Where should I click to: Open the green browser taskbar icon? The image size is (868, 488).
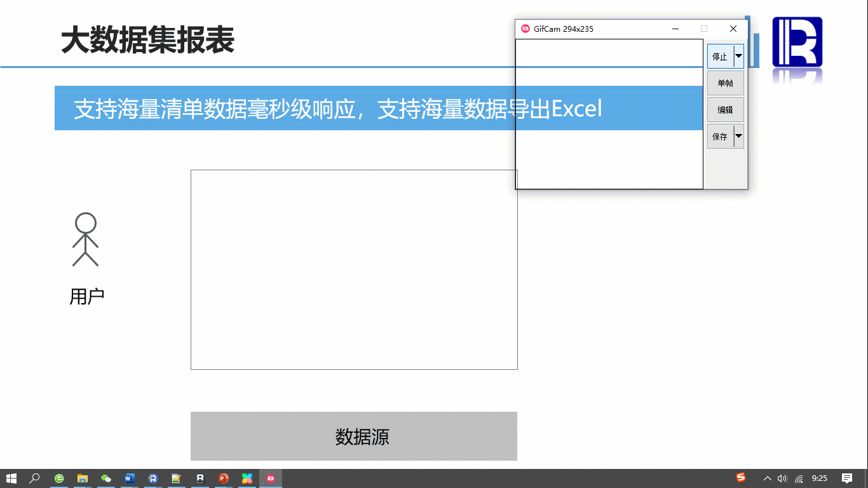[59, 478]
